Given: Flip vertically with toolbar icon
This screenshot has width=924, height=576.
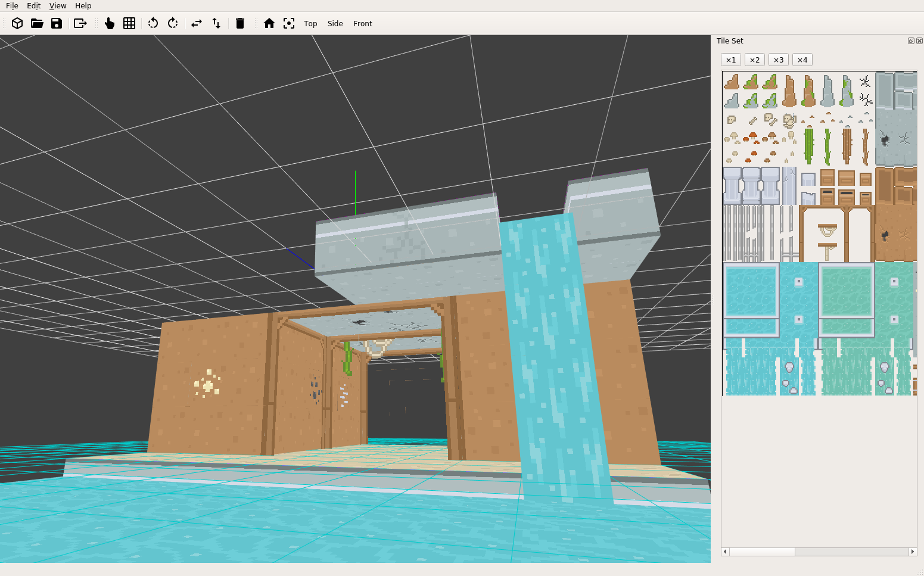Looking at the screenshot, I should click(x=216, y=23).
